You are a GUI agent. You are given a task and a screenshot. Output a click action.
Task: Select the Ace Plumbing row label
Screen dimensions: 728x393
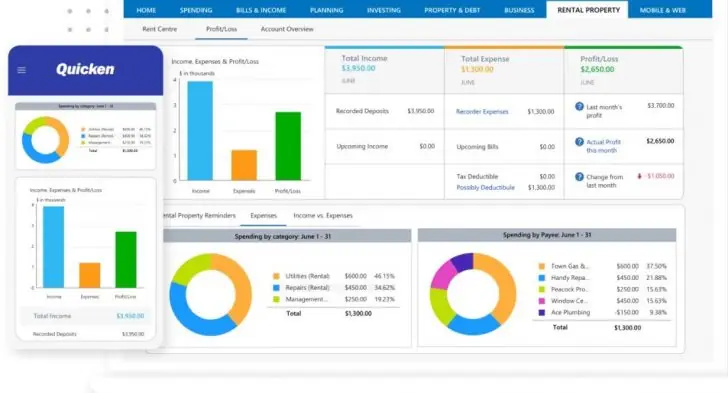[570, 312]
